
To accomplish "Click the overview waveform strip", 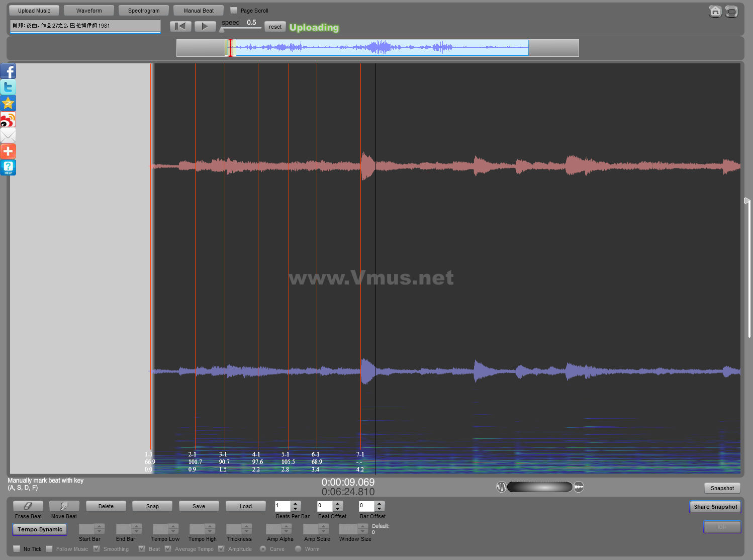I will click(378, 48).
